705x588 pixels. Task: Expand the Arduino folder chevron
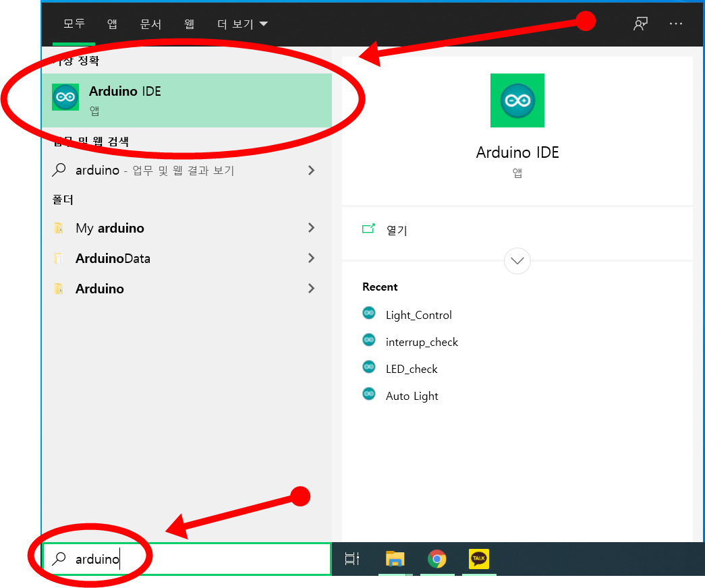point(311,288)
